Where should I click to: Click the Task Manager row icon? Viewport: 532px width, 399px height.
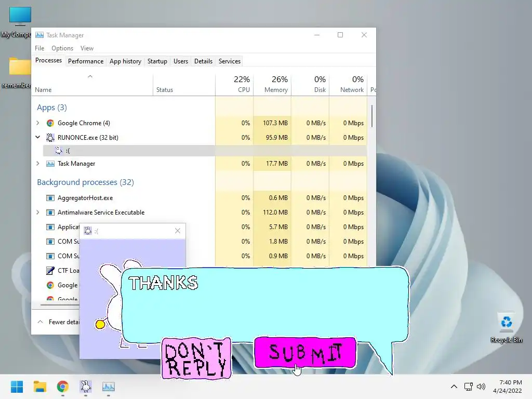(50, 164)
